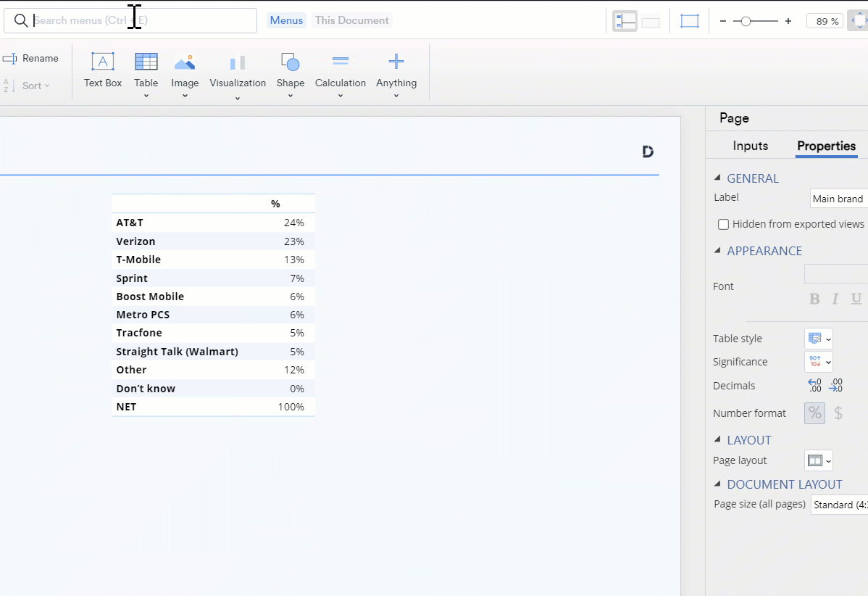Viewport: 868px width, 596px height.
Task: Select the Verizon row label
Action: [x=135, y=241]
